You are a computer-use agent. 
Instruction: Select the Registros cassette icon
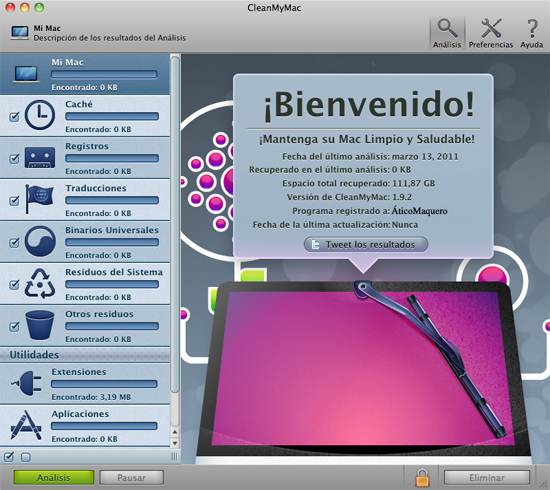[40, 157]
